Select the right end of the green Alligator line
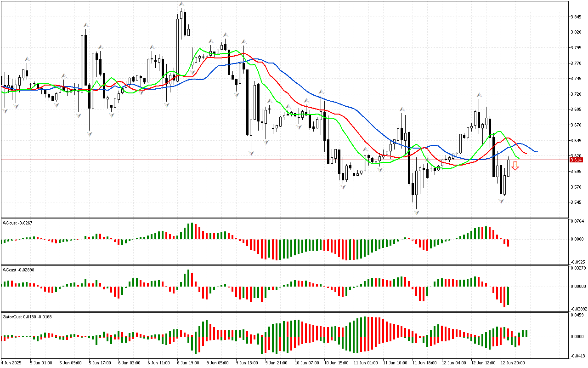588x368 pixels. 519,158
